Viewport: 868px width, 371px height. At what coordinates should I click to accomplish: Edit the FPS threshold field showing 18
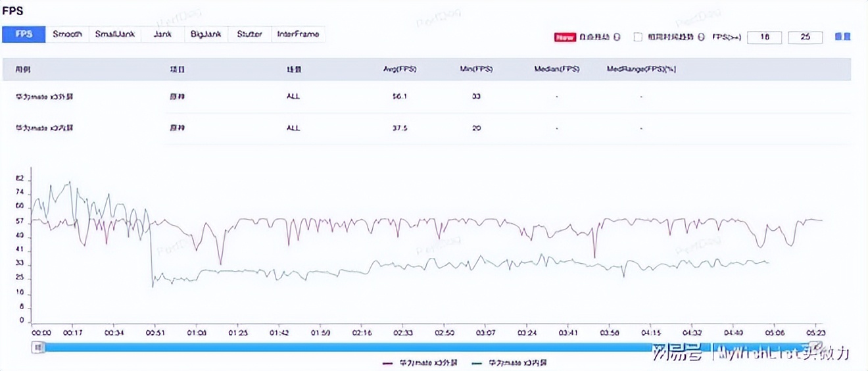(764, 37)
